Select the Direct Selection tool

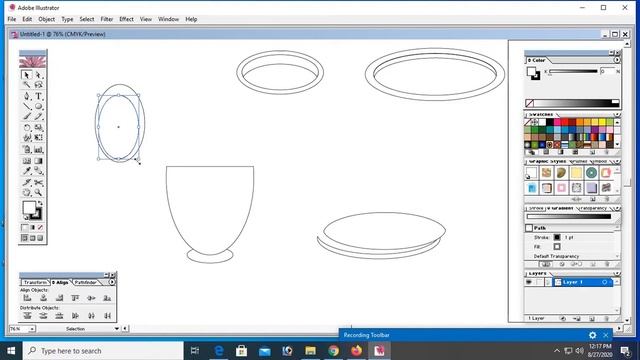click(38, 75)
